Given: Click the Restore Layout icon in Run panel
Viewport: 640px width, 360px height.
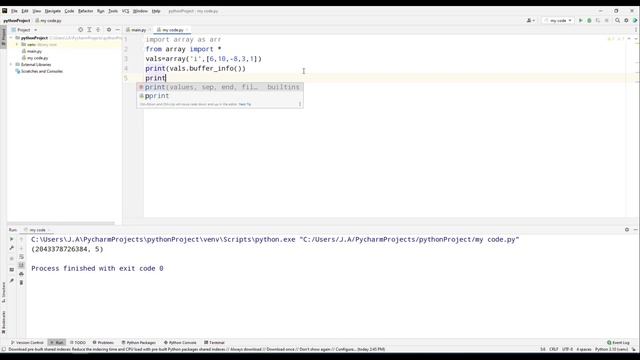Looking at the screenshot, I should coord(11,270).
